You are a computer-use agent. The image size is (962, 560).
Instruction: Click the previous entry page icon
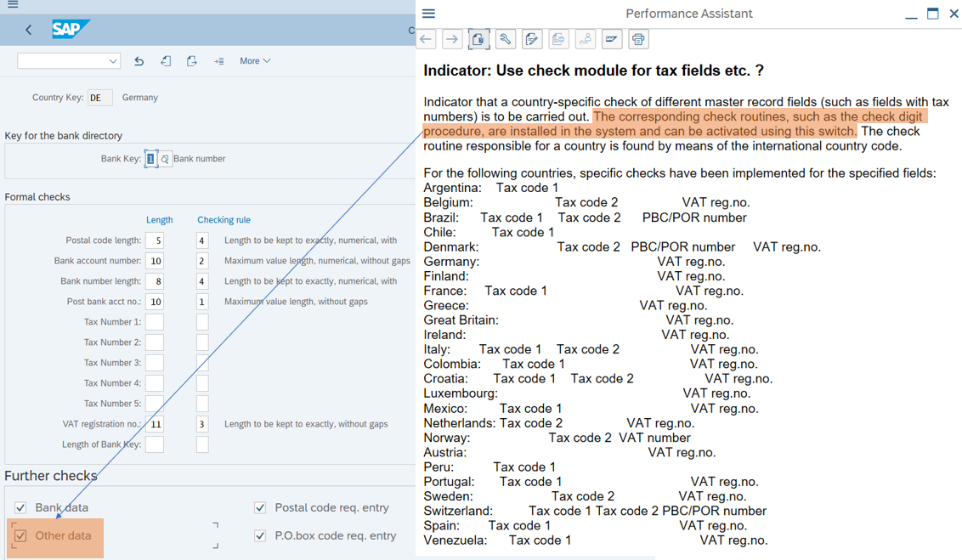[166, 61]
